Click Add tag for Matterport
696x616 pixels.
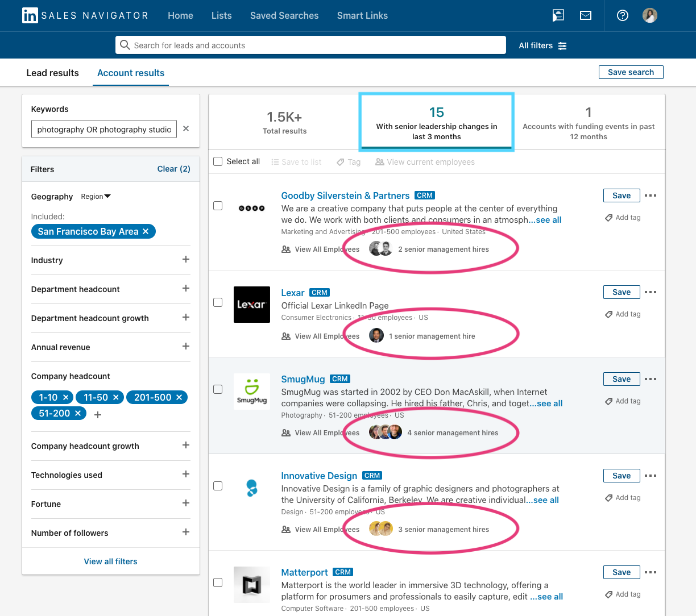coord(623,594)
